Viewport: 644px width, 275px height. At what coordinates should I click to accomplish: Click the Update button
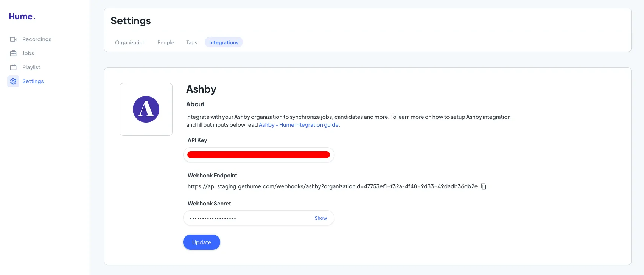pyautogui.click(x=202, y=242)
